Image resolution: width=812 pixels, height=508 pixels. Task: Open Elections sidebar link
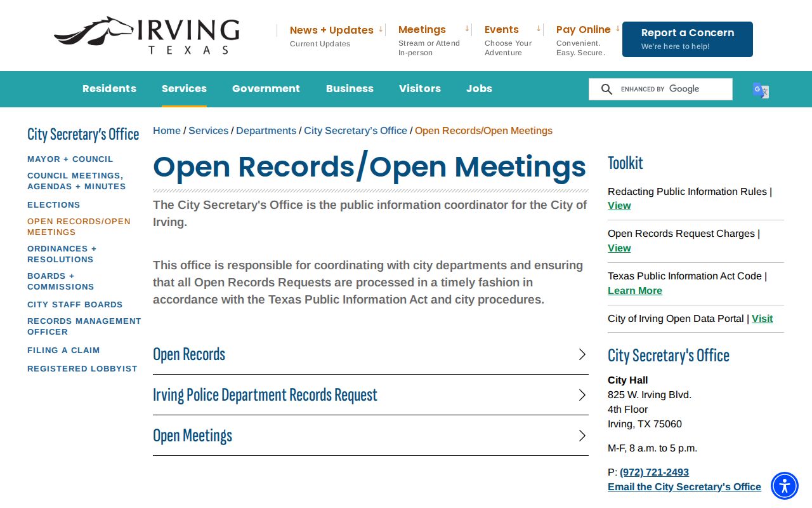(54, 205)
